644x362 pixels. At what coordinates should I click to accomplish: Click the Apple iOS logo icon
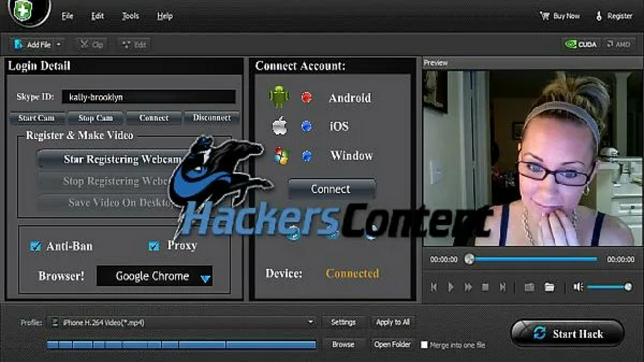click(x=279, y=126)
